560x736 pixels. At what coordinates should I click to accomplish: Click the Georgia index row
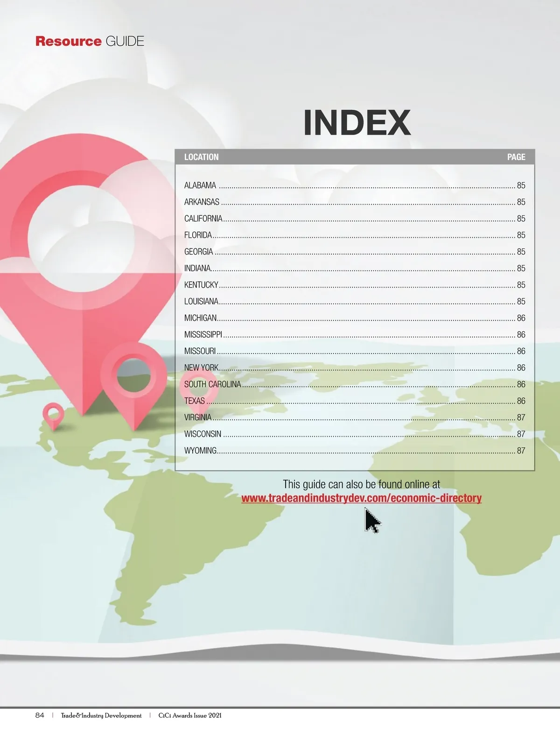(199, 252)
